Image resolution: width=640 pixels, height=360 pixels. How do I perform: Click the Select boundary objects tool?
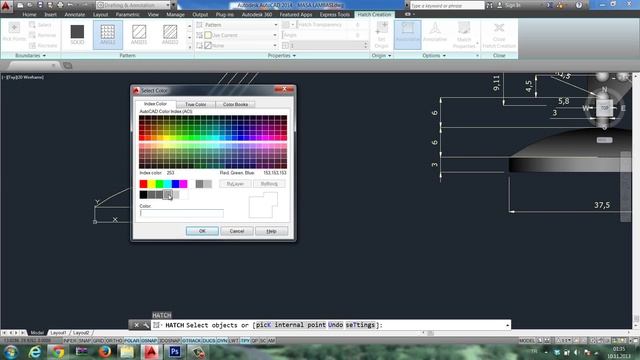[x=40, y=25]
